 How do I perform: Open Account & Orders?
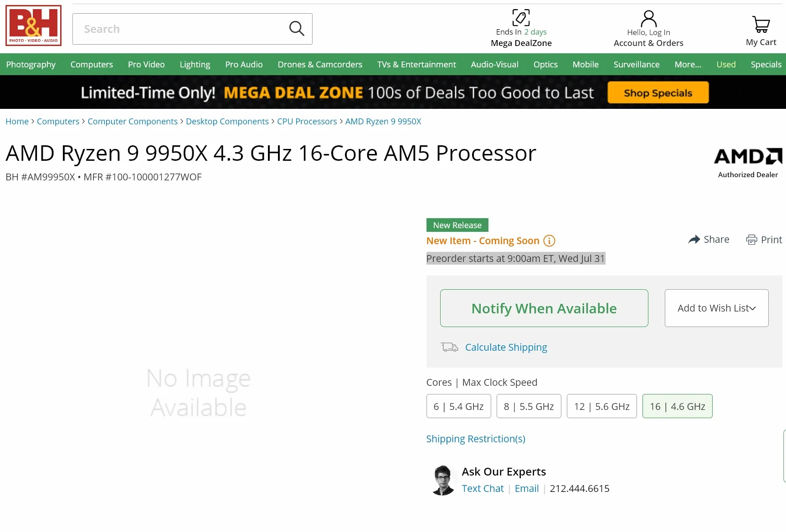[x=648, y=43]
